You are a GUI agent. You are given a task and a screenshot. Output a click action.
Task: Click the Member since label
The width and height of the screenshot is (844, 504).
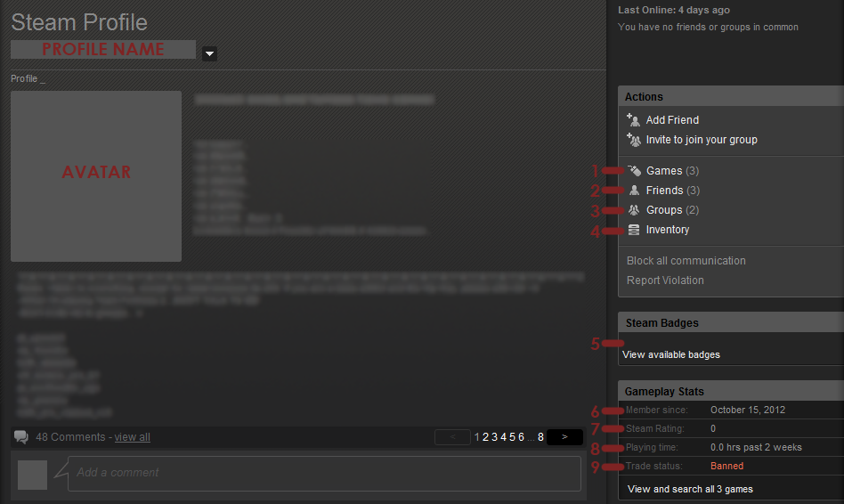[x=657, y=410]
